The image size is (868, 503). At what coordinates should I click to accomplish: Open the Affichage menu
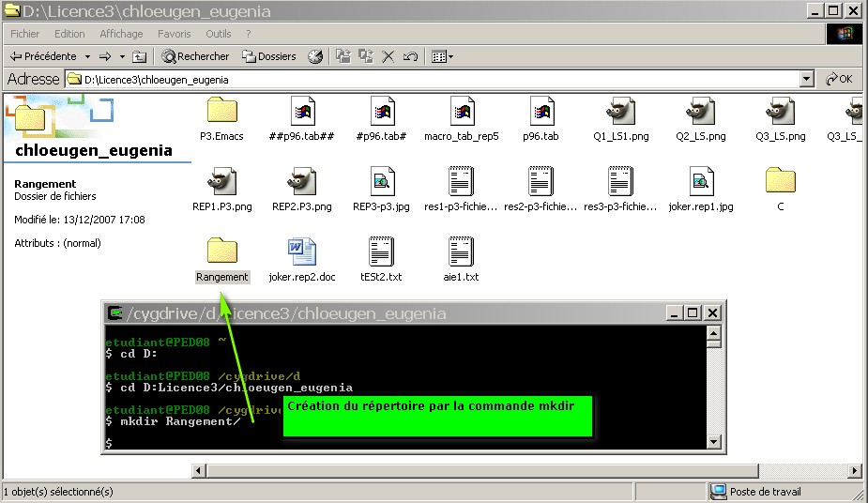pos(121,34)
